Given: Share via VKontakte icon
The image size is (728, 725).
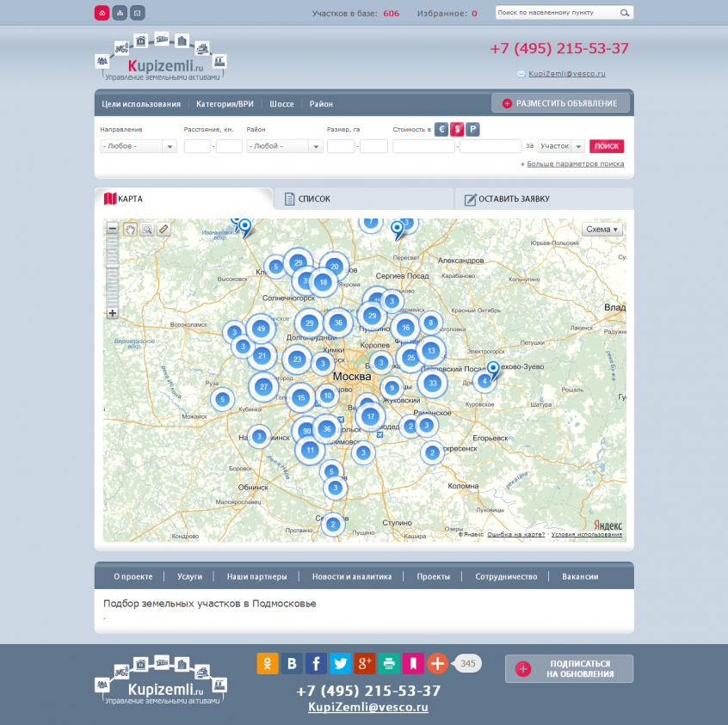Looking at the screenshot, I should [292, 663].
